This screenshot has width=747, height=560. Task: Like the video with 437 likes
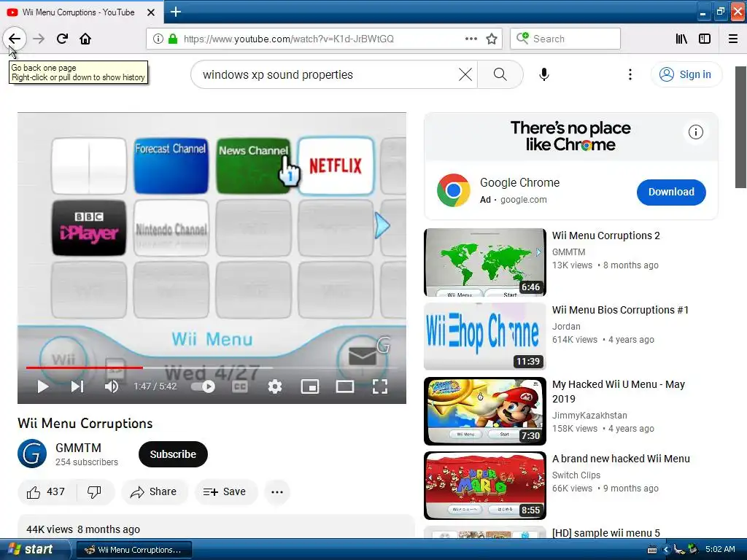[46, 492]
